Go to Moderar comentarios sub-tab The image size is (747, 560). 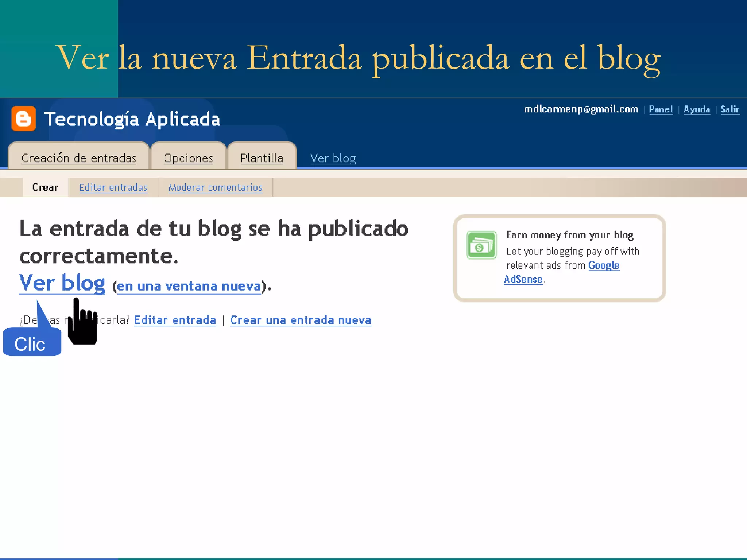[215, 187]
